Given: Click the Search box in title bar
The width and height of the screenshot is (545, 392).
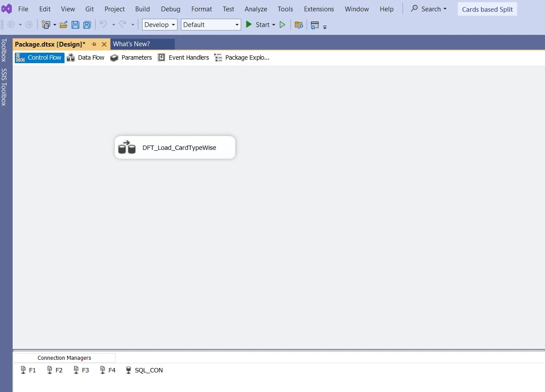Looking at the screenshot, I should [x=429, y=9].
